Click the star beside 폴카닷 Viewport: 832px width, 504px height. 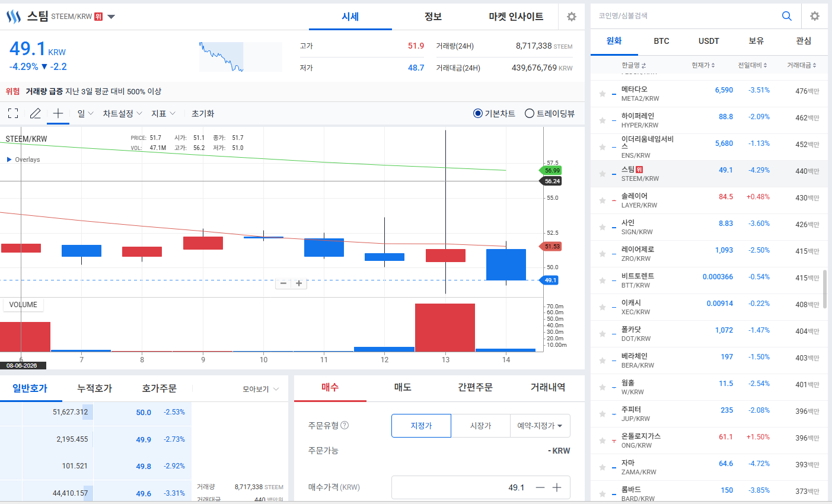pos(603,334)
